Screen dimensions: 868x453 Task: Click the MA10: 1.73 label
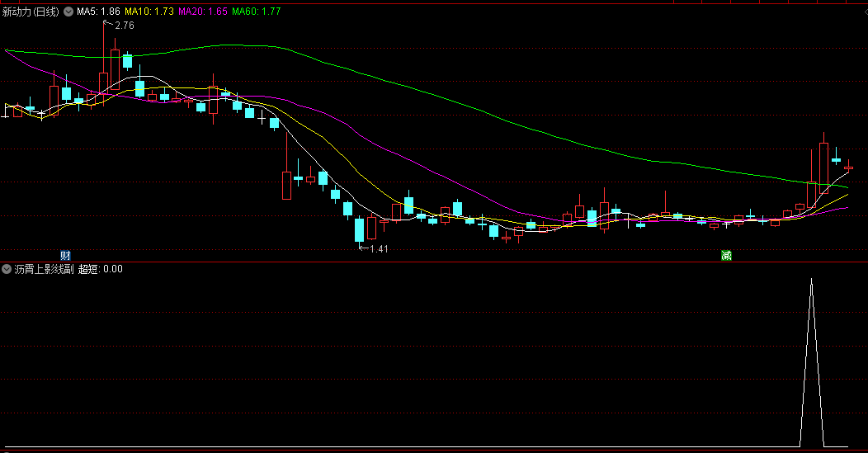click(149, 12)
